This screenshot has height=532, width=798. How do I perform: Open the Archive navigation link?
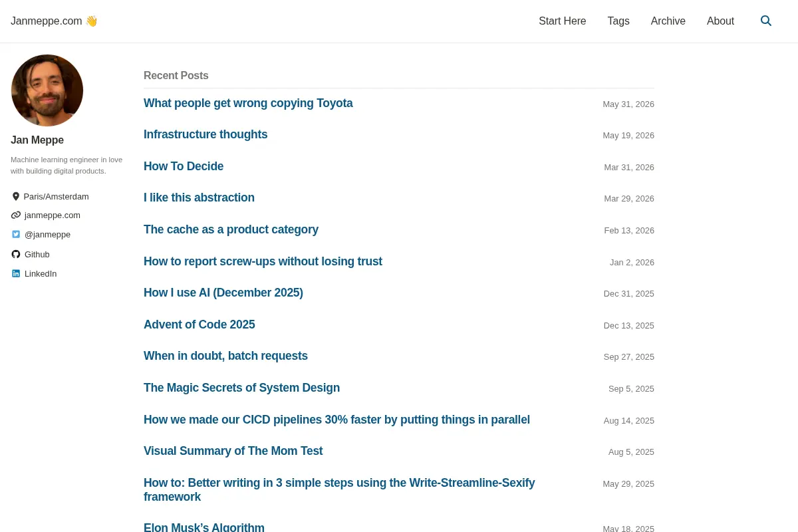(x=668, y=21)
